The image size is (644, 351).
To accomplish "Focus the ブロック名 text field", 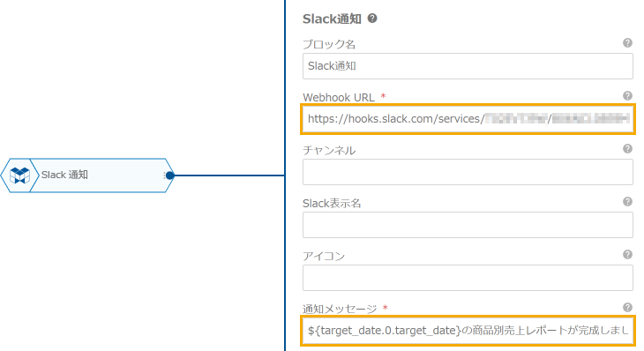I will (x=468, y=66).
